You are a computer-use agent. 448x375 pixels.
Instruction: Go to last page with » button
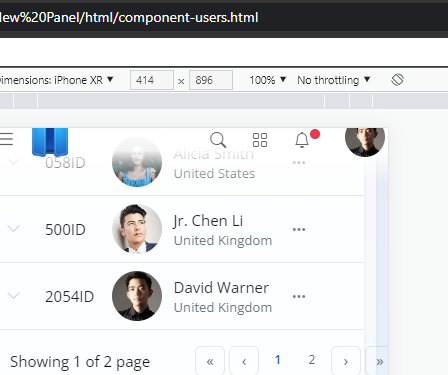coord(377,361)
